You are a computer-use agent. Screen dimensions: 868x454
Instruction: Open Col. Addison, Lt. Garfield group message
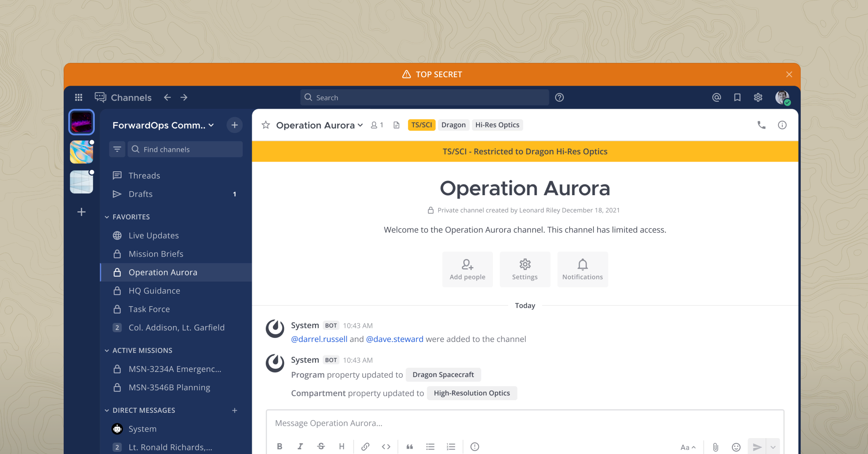tap(176, 327)
